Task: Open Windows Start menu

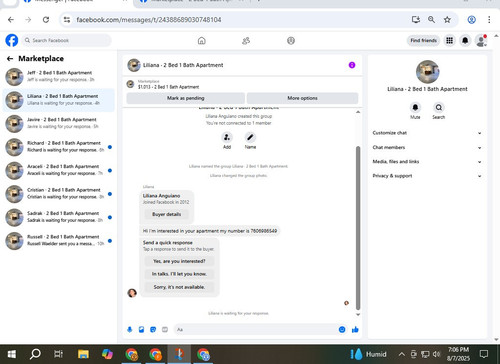Action: [x=12, y=354]
